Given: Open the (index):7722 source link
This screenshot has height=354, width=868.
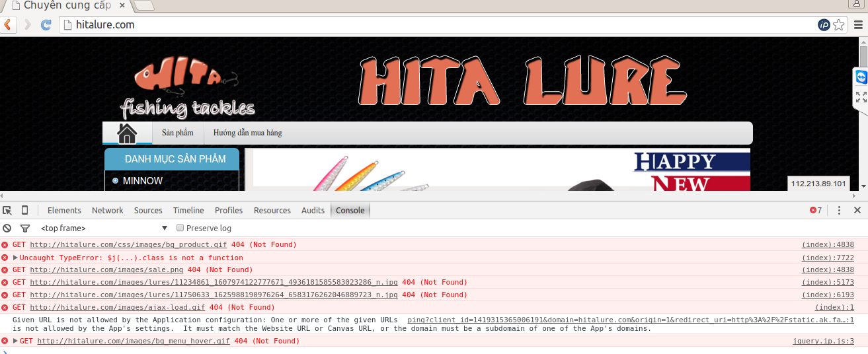Looking at the screenshot, I should [x=828, y=258].
